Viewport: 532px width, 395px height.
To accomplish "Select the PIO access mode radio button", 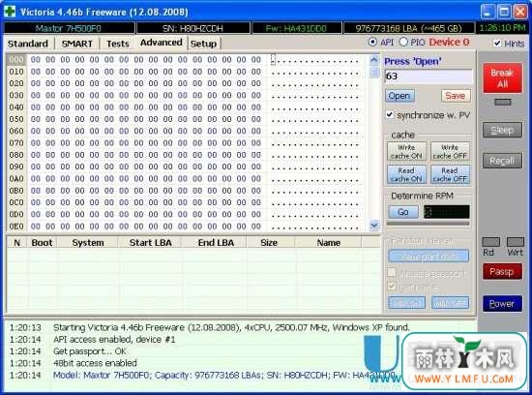I will [x=403, y=42].
